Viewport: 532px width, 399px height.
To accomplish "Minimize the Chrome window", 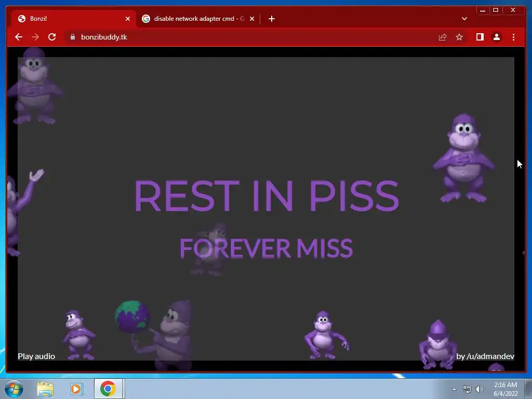I will tap(483, 10).
